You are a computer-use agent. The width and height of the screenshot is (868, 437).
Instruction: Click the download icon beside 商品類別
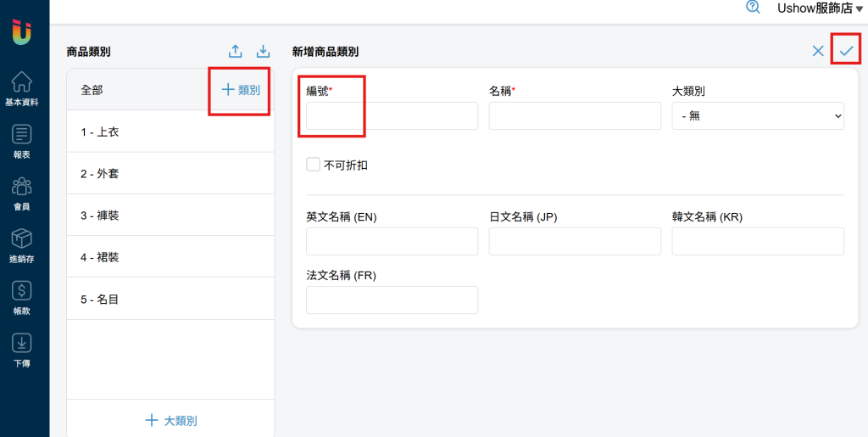(x=264, y=52)
